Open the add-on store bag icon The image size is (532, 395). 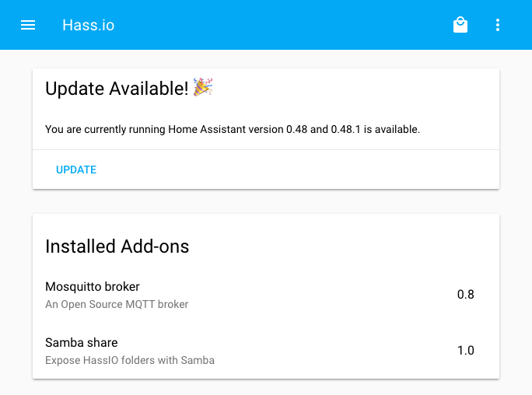pyautogui.click(x=460, y=25)
